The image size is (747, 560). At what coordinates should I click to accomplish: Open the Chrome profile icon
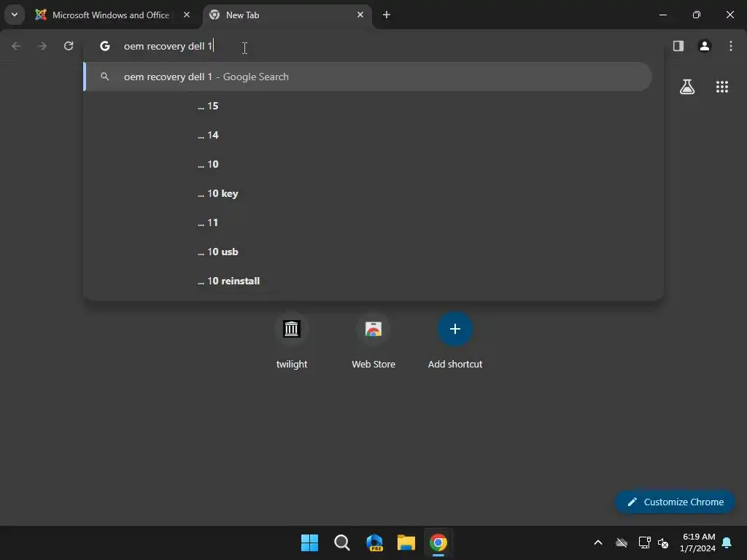[x=705, y=46]
